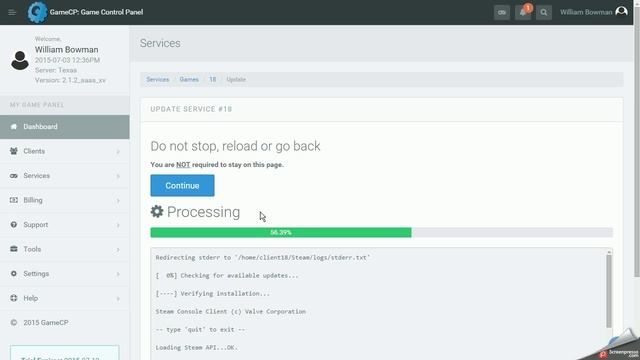Image resolution: width=640 pixels, height=360 pixels.
Task: Click the 'Checking for available updates...' line
Action: point(227,276)
